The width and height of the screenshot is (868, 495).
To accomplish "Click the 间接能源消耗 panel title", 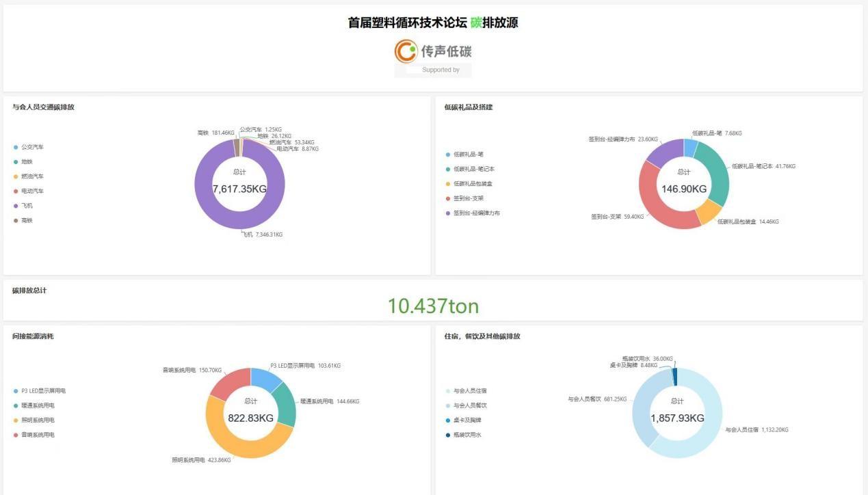I will (x=33, y=336).
